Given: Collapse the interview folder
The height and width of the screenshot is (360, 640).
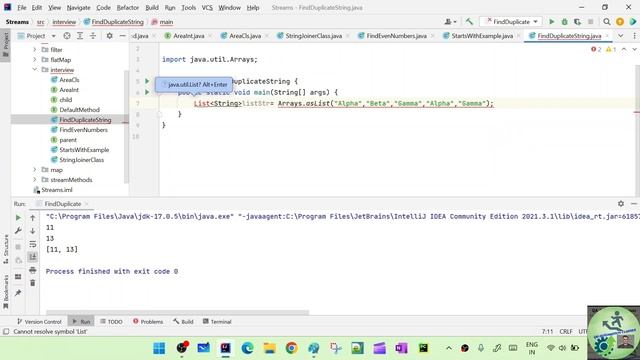Looking at the screenshot, I should 35,70.
